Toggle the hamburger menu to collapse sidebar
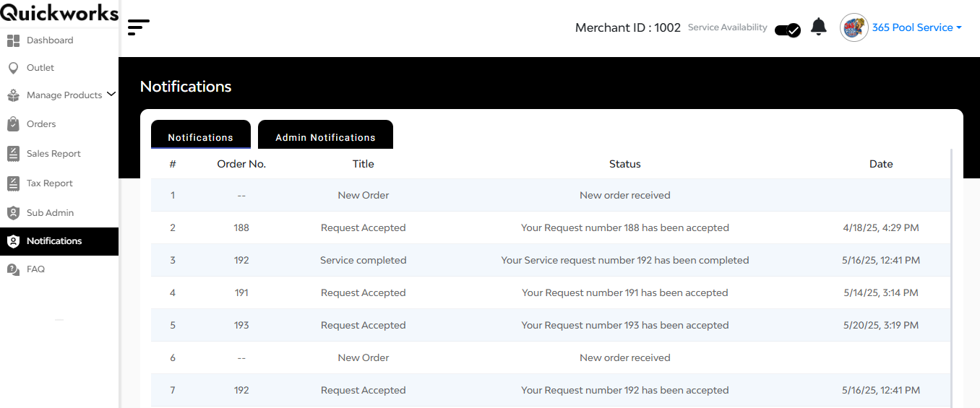Screen dimensions: 980x408 tap(139, 27)
